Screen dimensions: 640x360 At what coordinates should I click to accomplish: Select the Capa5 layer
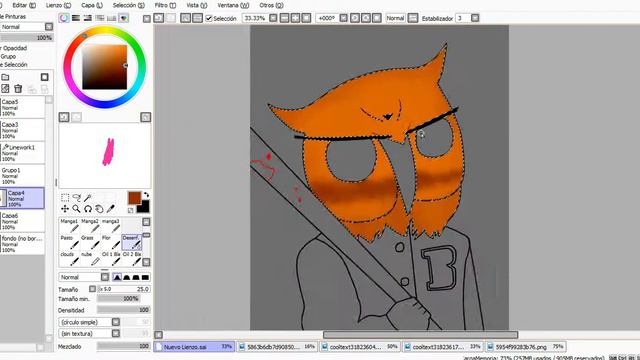click(22, 107)
